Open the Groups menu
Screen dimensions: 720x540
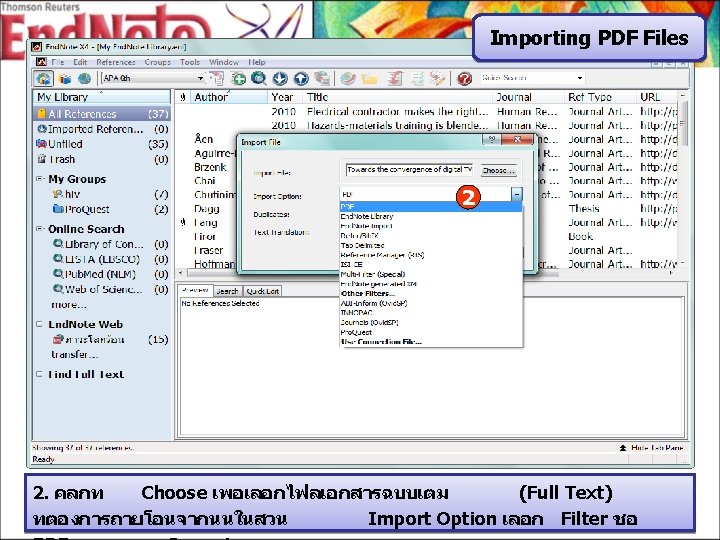click(x=158, y=62)
